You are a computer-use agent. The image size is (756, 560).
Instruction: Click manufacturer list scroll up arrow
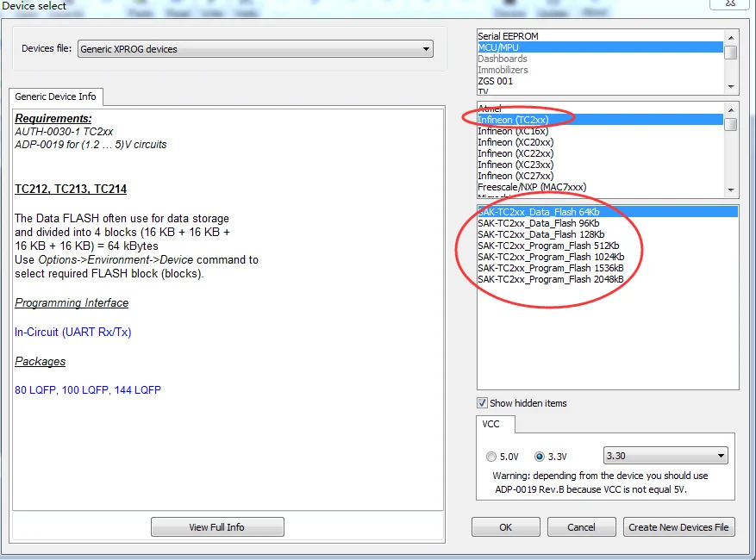731,110
